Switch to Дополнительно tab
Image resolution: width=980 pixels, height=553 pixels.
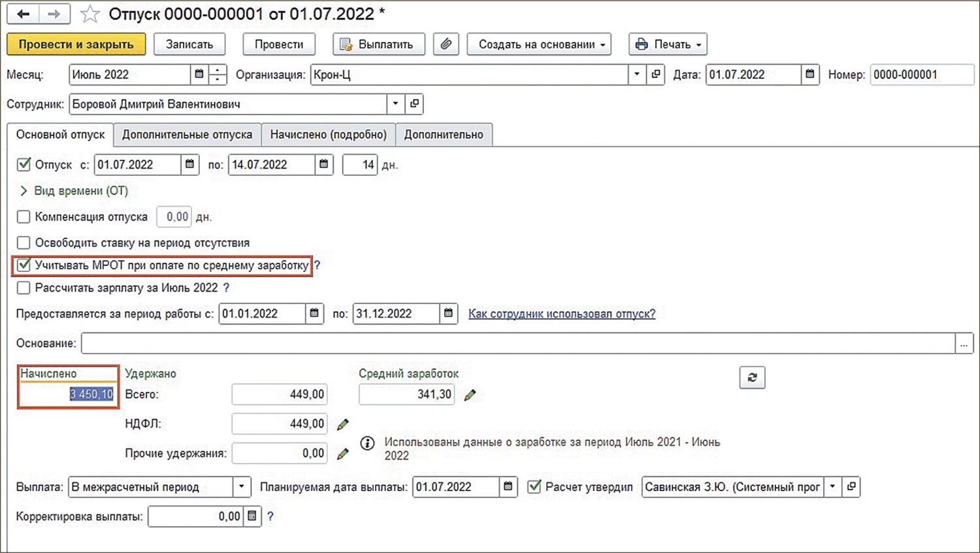[444, 135]
